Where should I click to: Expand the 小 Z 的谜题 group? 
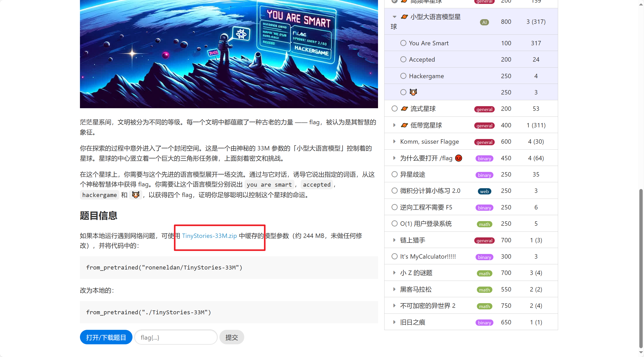point(394,273)
